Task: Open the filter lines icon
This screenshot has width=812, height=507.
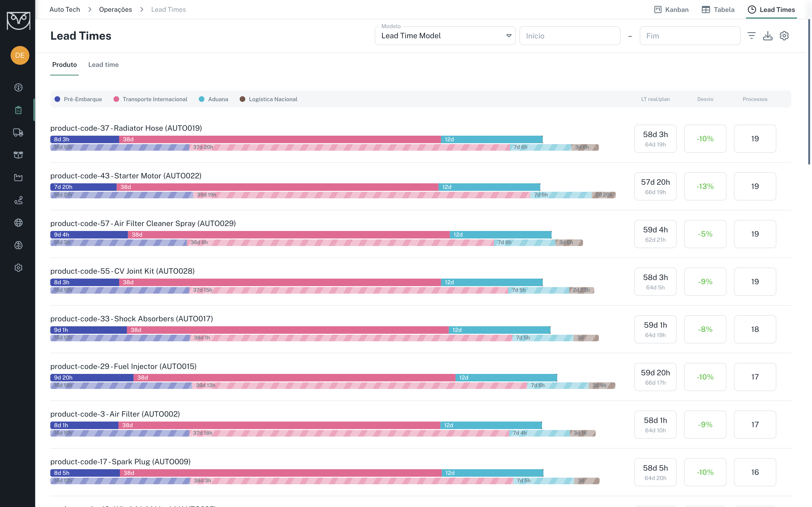Action: tap(752, 36)
